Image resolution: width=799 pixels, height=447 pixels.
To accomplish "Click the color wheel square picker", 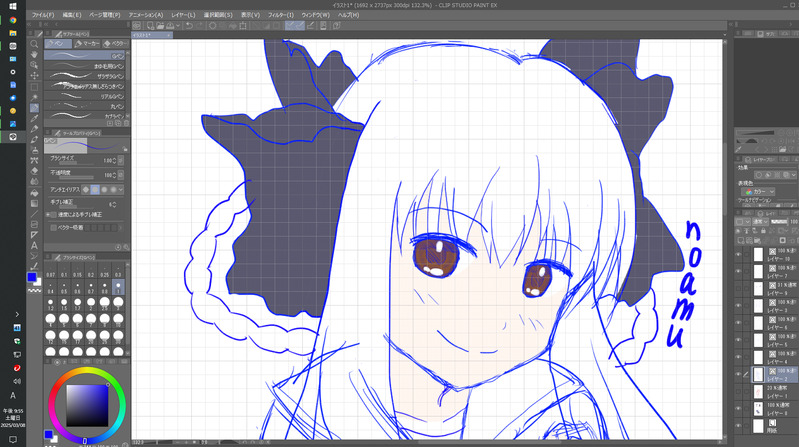I will (x=87, y=405).
